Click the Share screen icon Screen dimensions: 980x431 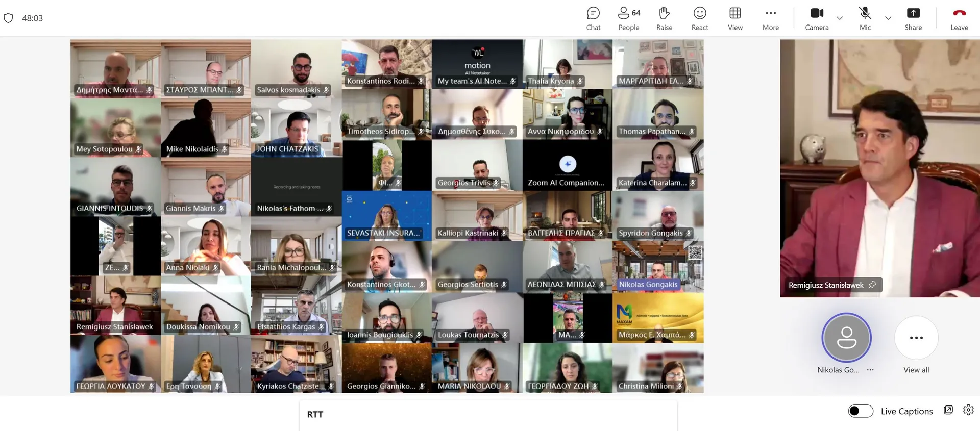click(913, 19)
